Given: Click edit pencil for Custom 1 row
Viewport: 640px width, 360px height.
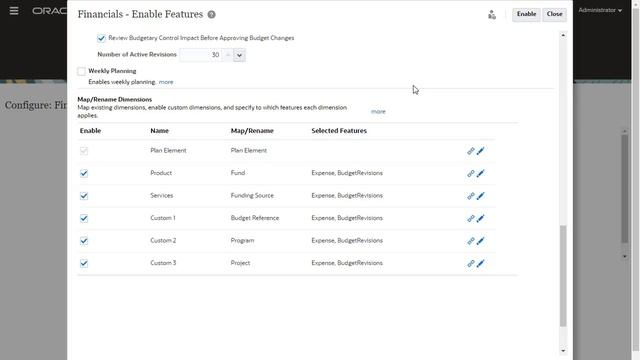Looking at the screenshot, I should pyautogui.click(x=480, y=218).
